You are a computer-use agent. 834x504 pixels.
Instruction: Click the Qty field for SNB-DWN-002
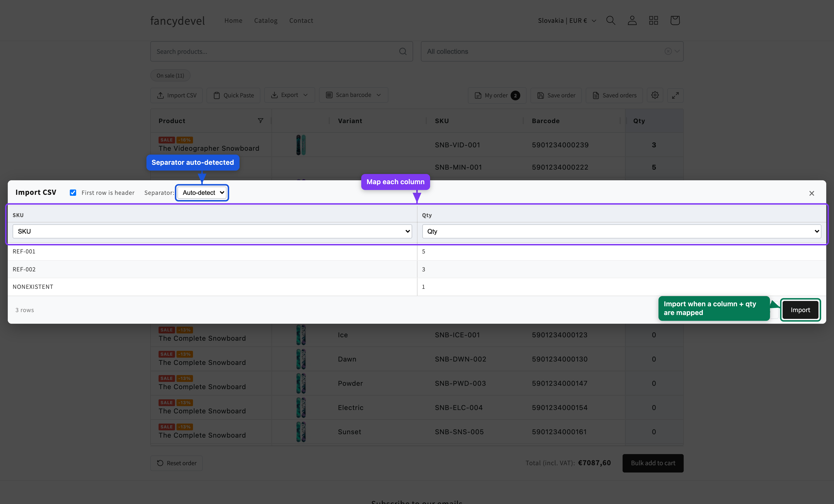(x=654, y=359)
